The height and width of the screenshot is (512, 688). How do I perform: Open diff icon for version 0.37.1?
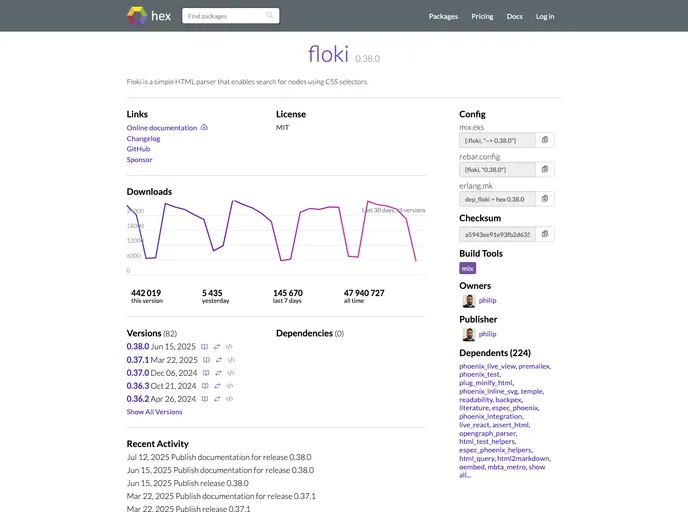click(x=219, y=360)
